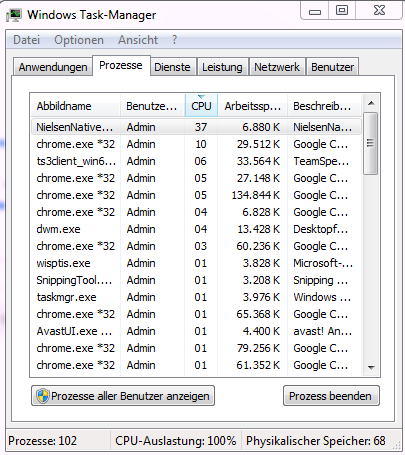Click the 'Desktopf...' description cell
This screenshot has height=455, width=405.
tap(320, 229)
